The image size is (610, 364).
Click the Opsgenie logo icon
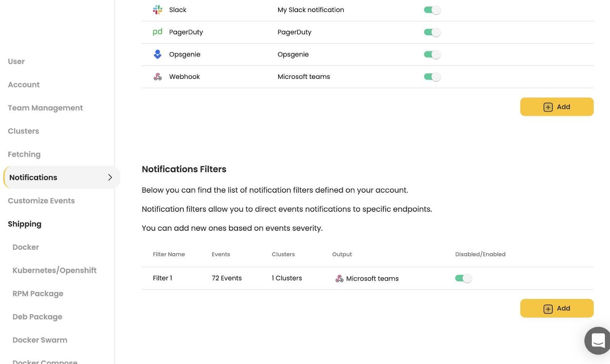tap(157, 54)
